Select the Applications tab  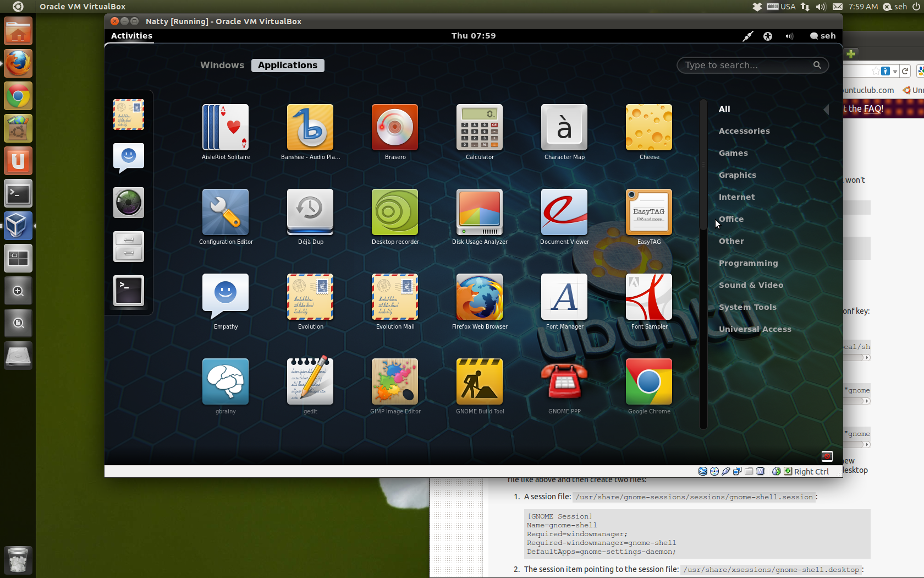pyautogui.click(x=288, y=66)
